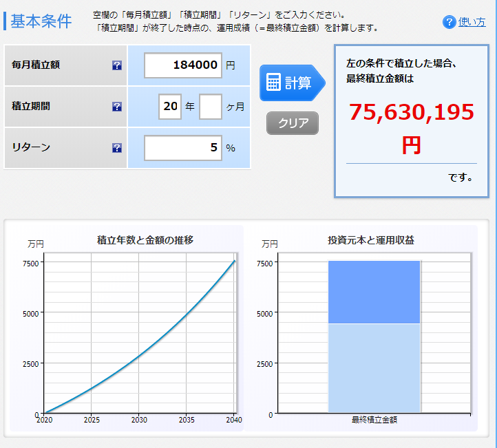The image size is (497, 448).
Task: Click the text 最終積立金額は in result box
Action: click(380, 78)
